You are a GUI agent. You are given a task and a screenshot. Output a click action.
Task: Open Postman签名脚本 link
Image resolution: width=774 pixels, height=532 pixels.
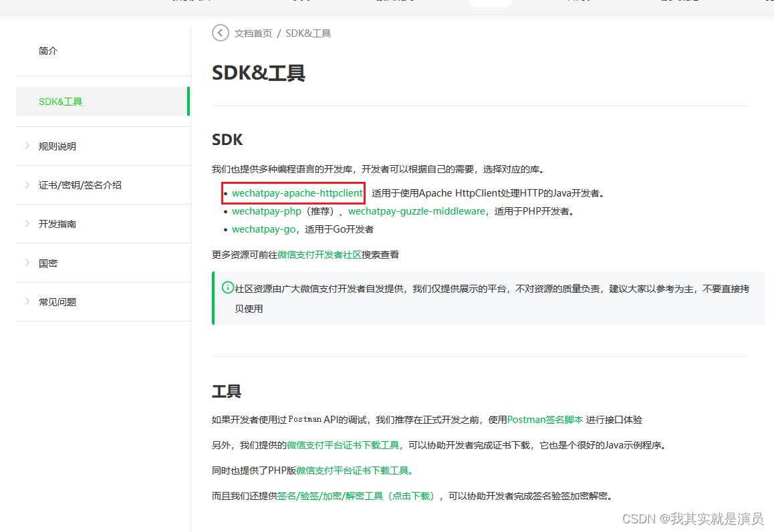[545, 420]
